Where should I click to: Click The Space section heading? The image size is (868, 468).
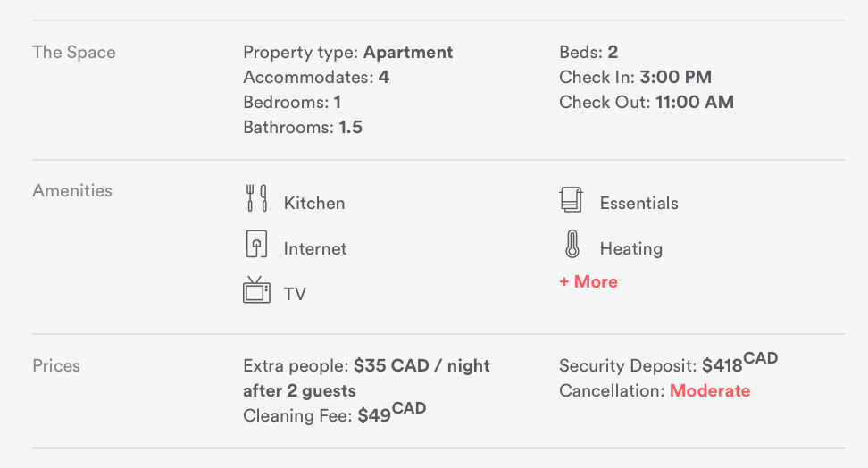74,53
